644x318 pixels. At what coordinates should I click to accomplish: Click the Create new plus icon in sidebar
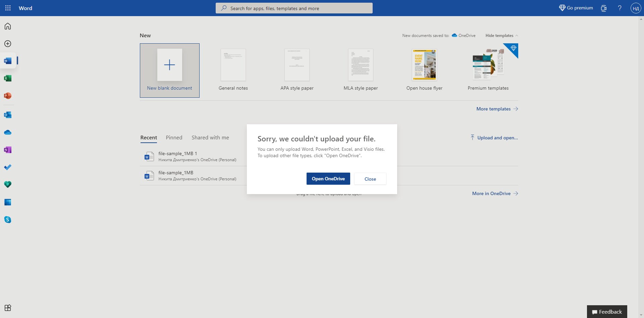tap(8, 44)
